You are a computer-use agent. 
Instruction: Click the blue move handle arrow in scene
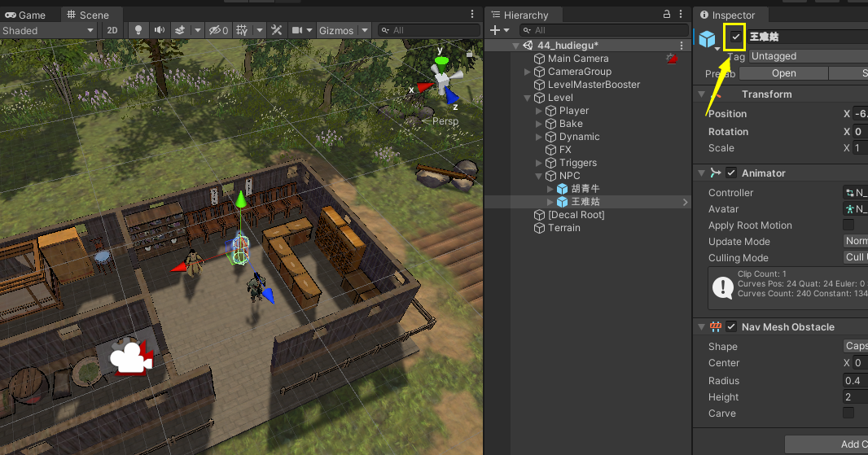(268, 295)
